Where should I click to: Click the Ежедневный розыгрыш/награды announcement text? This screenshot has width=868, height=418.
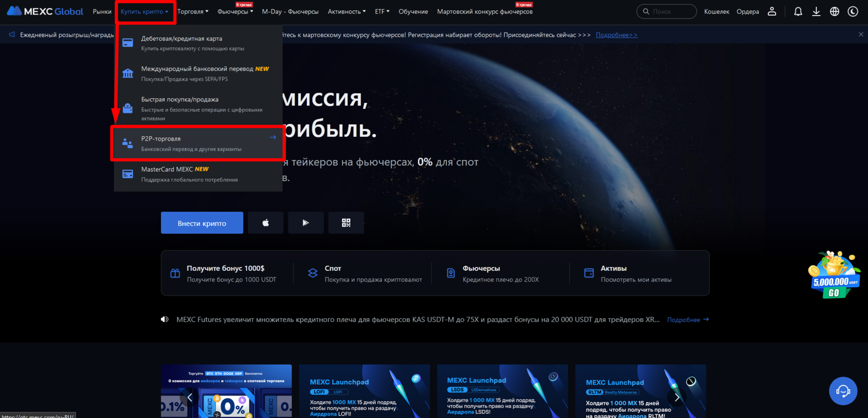coord(67,35)
